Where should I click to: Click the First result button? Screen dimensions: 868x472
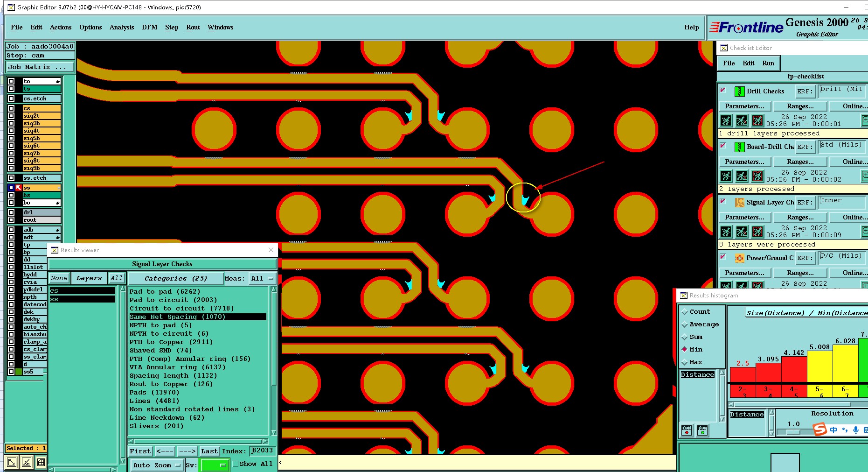pyautogui.click(x=140, y=451)
